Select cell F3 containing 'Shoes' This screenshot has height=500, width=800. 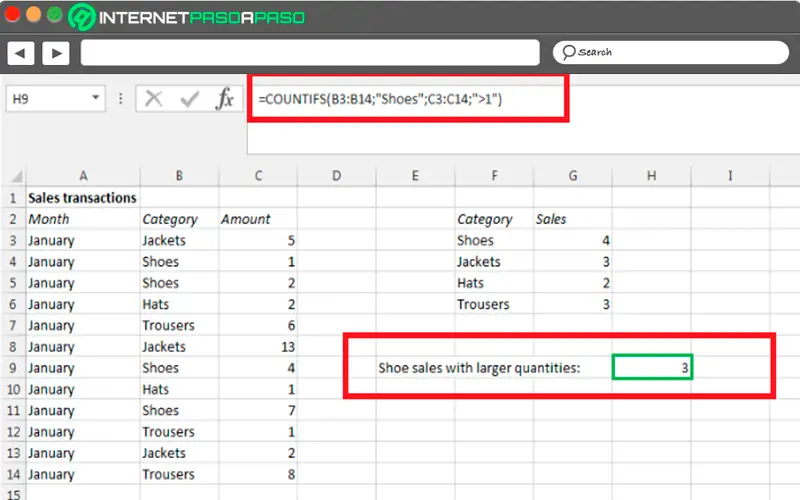pos(494,240)
